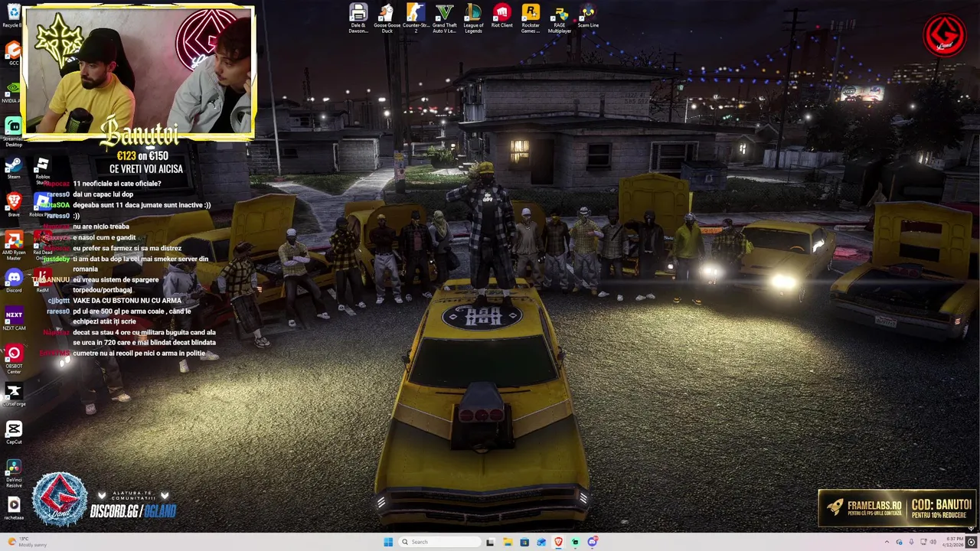Open AMD Ryzen Master shortcut

pyautogui.click(x=13, y=246)
